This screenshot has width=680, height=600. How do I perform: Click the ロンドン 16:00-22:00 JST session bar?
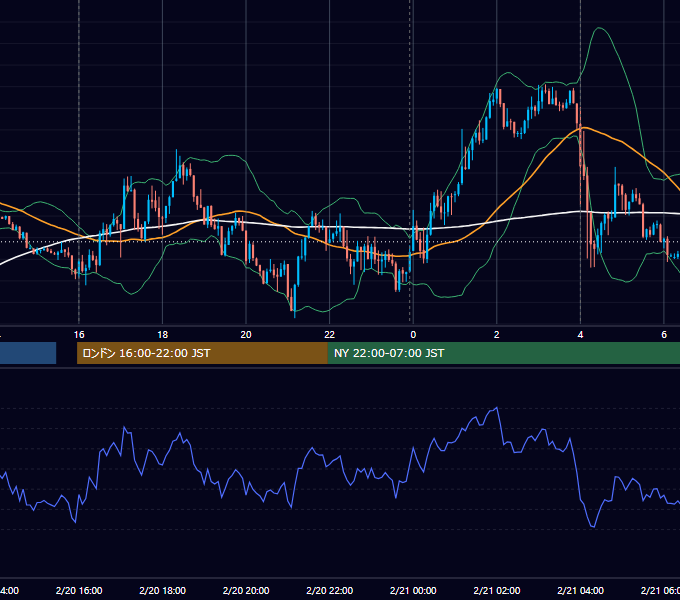pos(202,353)
